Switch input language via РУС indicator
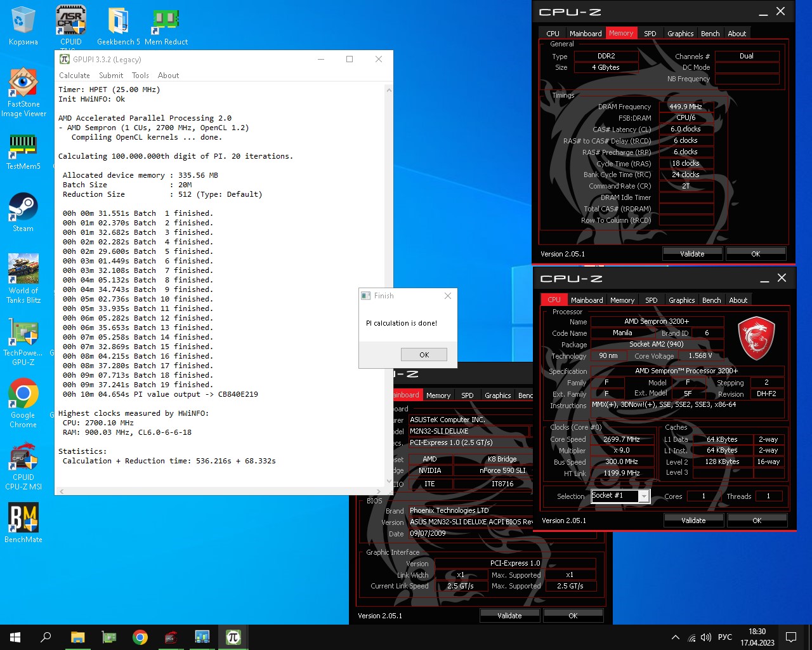This screenshot has height=650, width=812. pos(725,637)
